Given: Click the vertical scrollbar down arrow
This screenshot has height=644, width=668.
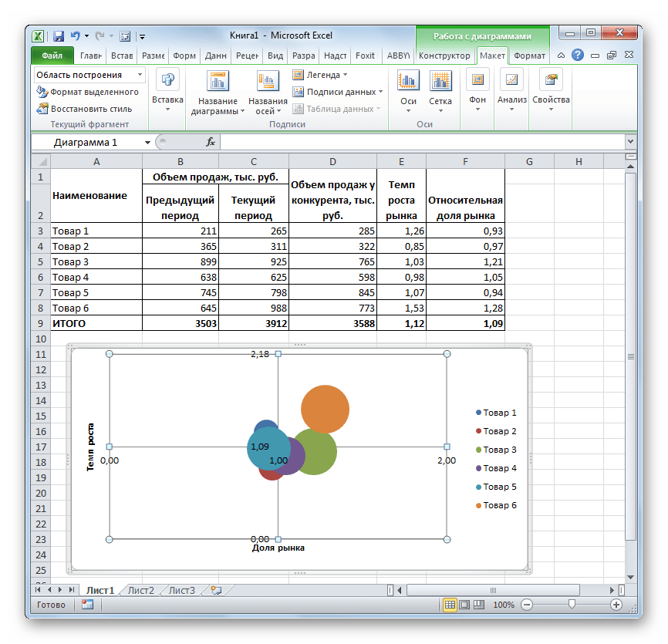Looking at the screenshot, I should (631, 578).
